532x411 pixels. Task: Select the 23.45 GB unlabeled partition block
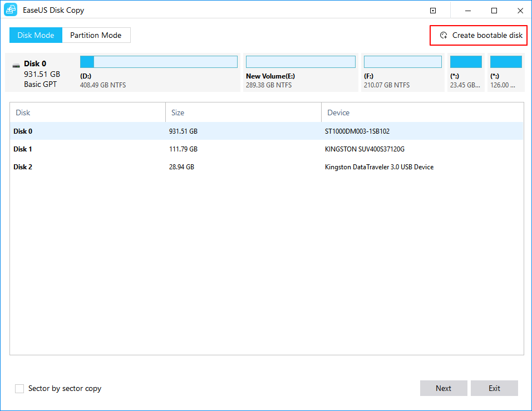465,72
